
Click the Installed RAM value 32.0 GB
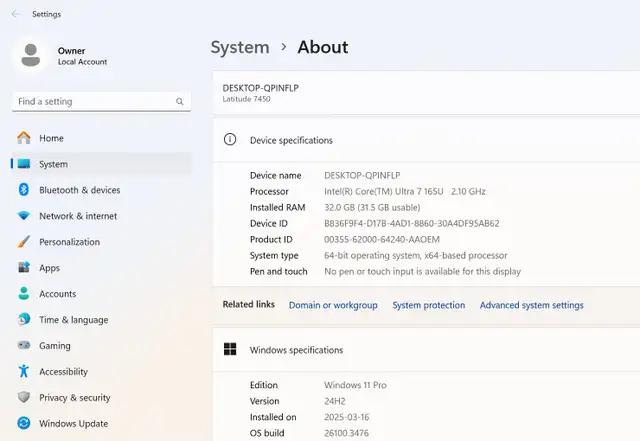(x=372, y=207)
